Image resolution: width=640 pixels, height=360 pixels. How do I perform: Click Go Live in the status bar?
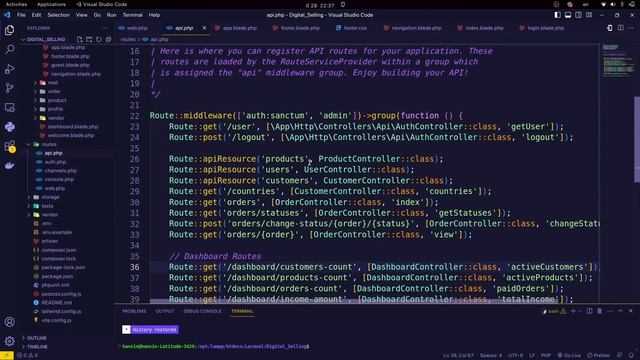pyautogui.click(x=569, y=355)
